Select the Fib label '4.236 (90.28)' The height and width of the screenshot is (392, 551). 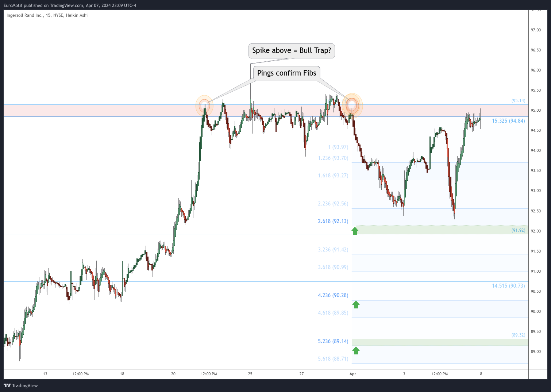(x=333, y=295)
